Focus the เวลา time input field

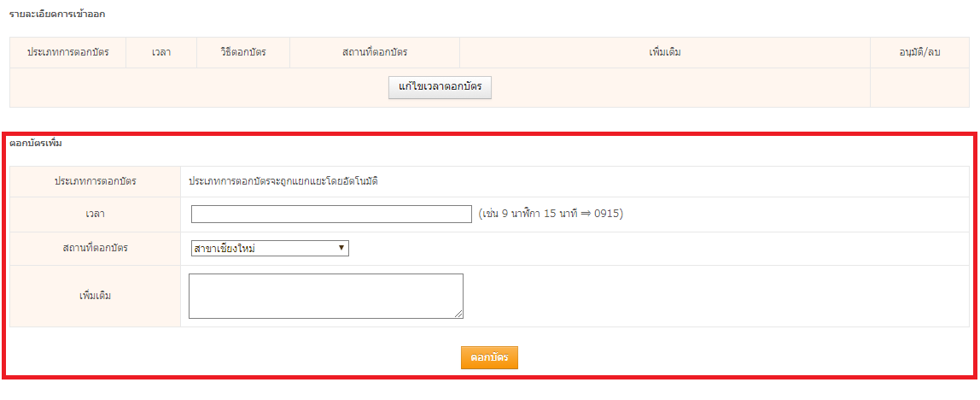[x=331, y=214]
